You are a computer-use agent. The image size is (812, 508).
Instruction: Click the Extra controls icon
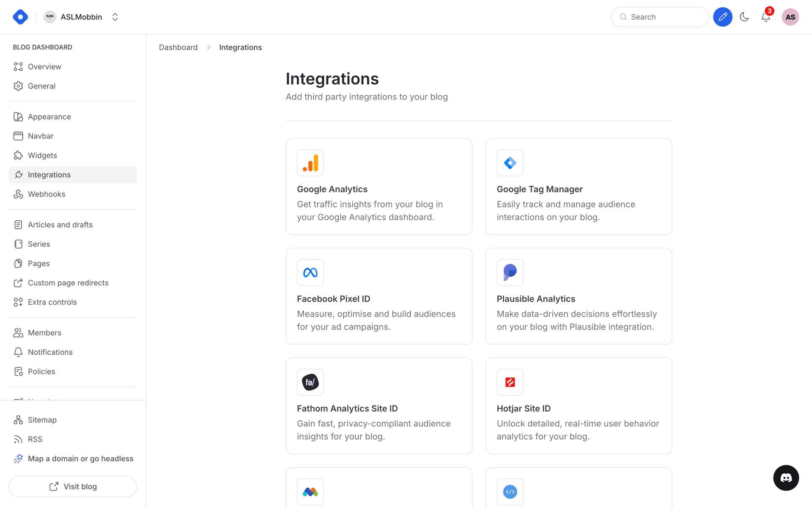[18, 302]
